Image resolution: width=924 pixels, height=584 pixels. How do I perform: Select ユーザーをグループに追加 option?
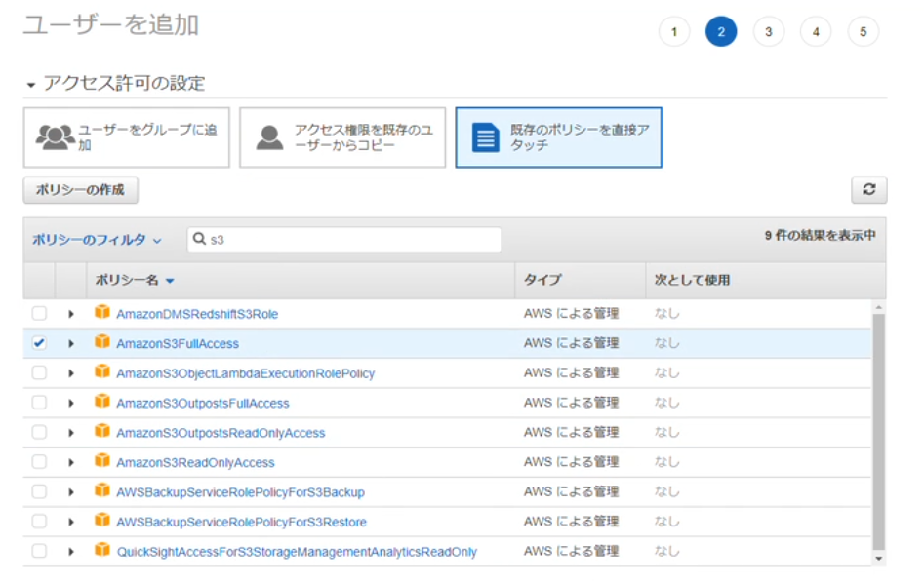127,137
